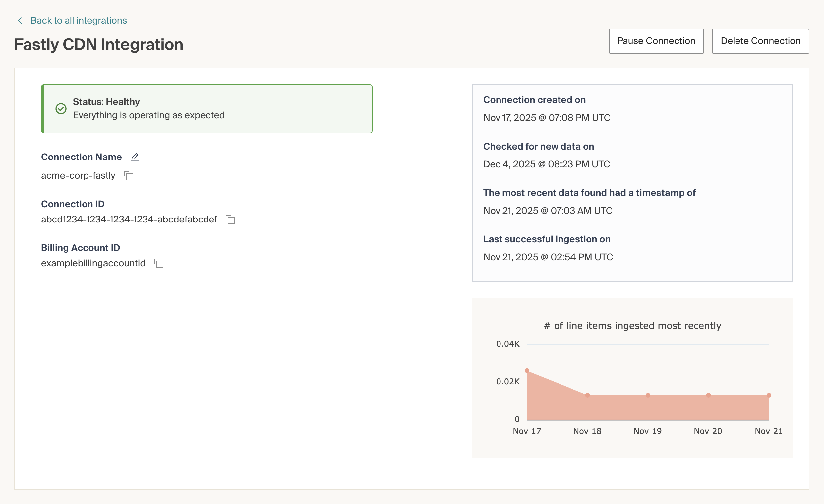Click the line items ingested chart title

632,325
